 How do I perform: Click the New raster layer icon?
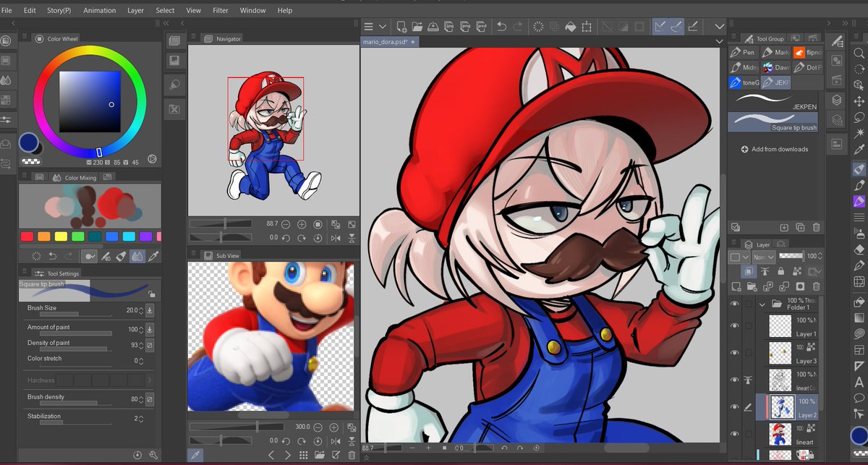click(736, 288)
